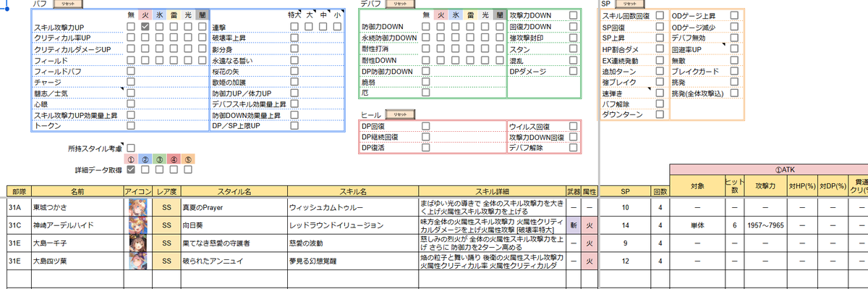Check the 永遠なる誓い checkbox
868x289 pixels.
pyautogui.click(x=294, y=60)
